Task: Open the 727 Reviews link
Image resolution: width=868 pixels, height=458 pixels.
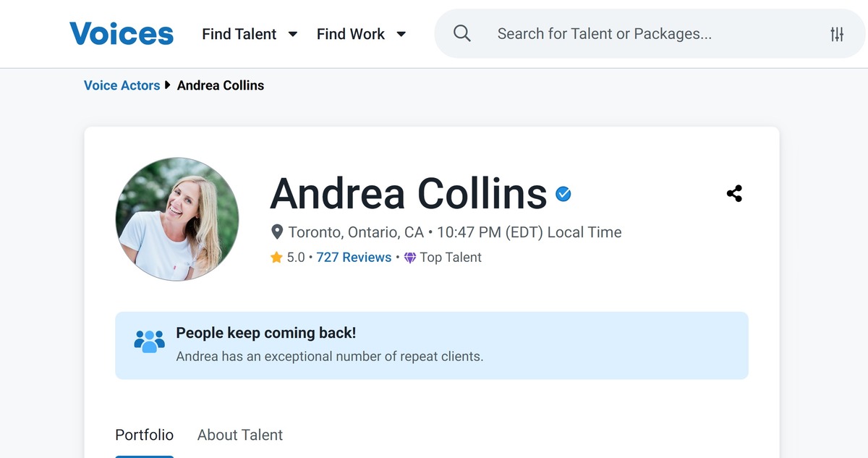Action: [x=354, y=257]
